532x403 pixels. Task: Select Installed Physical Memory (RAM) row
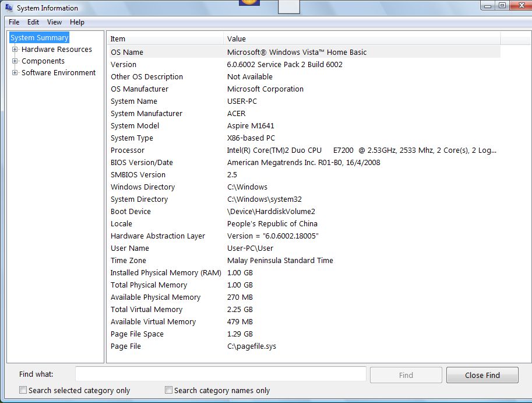[304, 272]
